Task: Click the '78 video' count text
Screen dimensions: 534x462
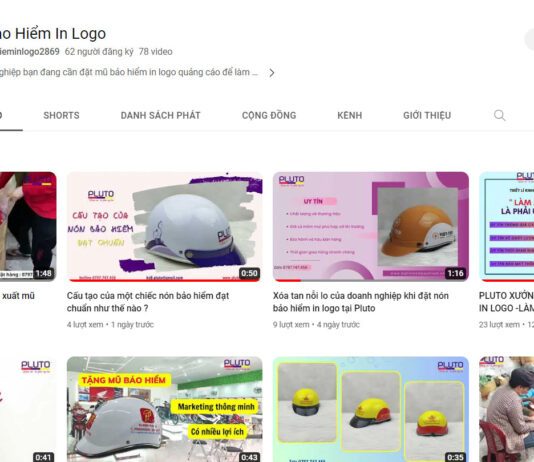Action: pos(155,52)
